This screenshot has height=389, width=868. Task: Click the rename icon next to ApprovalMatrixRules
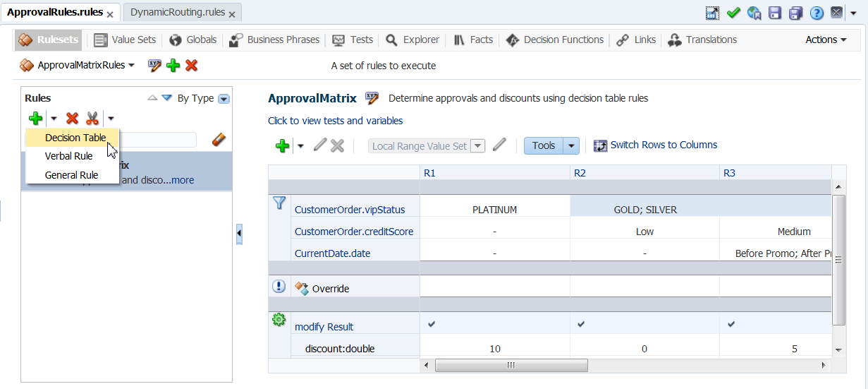(154, 66)
